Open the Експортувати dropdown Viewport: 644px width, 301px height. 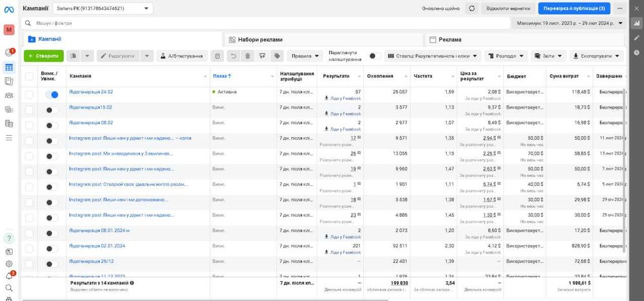click(x=596, y=56)
